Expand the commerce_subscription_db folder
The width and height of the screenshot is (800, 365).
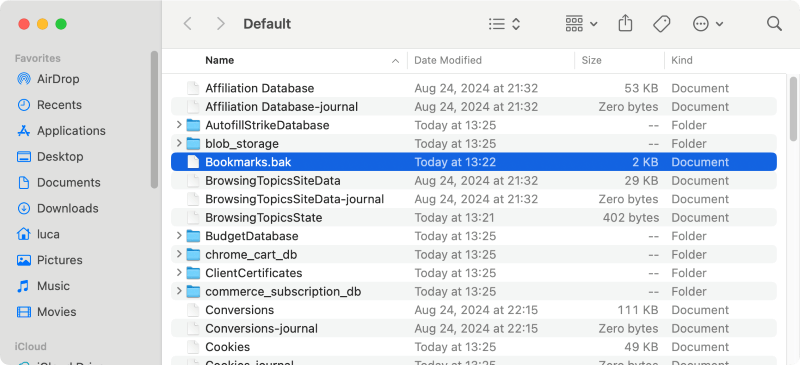179,291
